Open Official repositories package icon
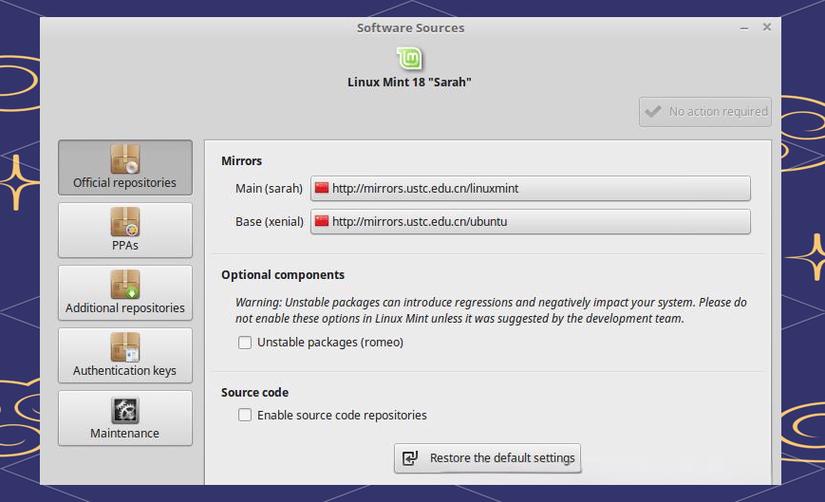 [125, 158]
